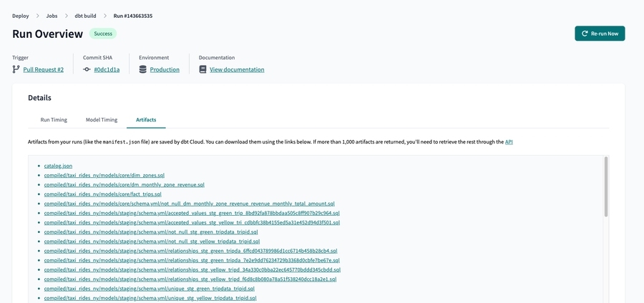The width and height of the screenshot is (644, 303).
Task: Click the database stack icon beside Production
Action: point(143,69)
